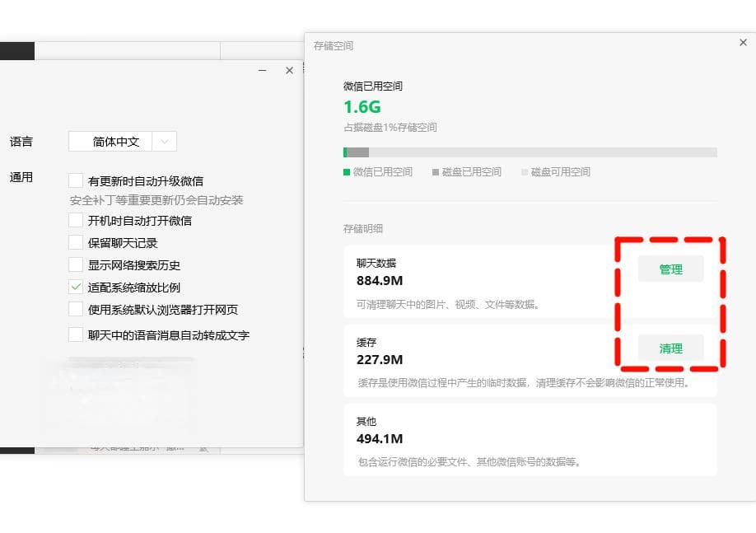Click the 缓存 heading

coord(366,342)
